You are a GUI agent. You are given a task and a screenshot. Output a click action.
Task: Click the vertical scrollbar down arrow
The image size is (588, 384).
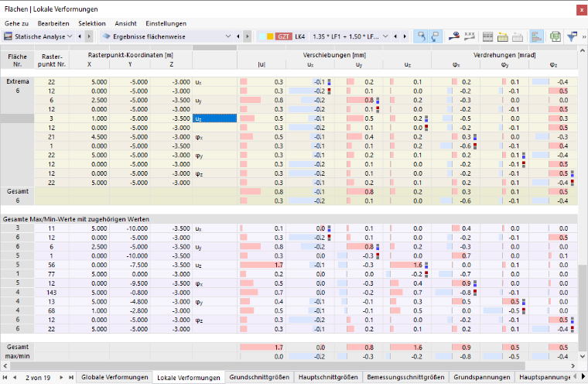[x=583, y=356]
